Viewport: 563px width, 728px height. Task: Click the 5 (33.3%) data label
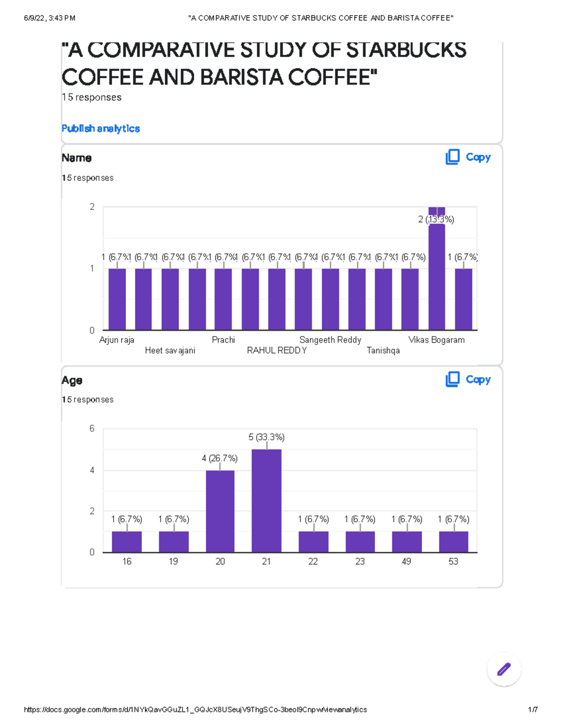point(266,437)
